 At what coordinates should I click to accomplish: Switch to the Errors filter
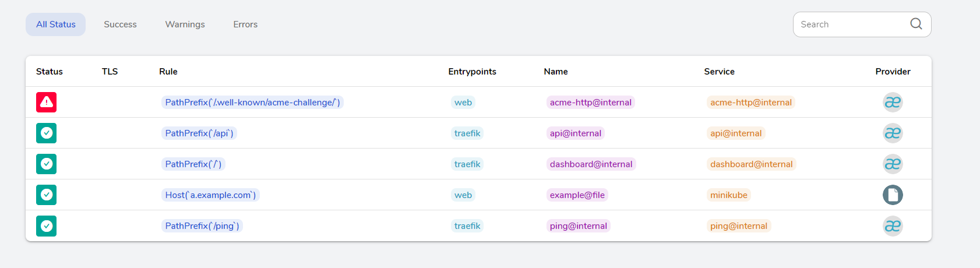click(x=245, y=24)
